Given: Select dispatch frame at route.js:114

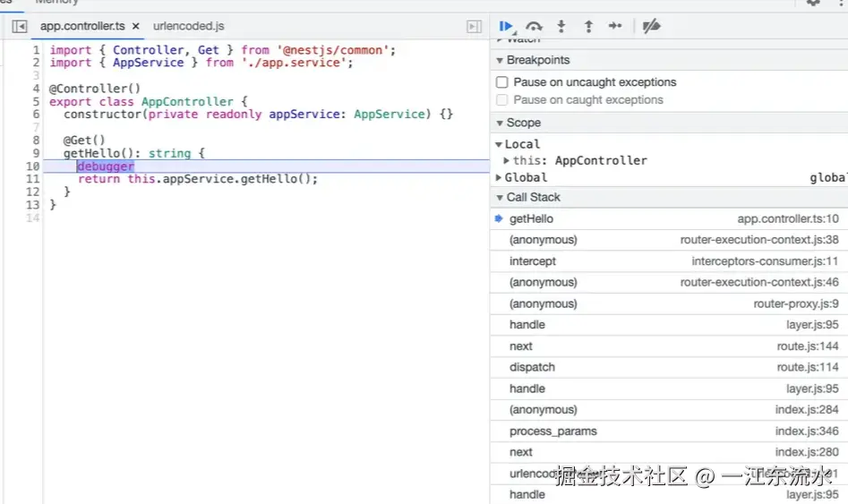Looking at the screenshot, I should (x=669, y=367).
